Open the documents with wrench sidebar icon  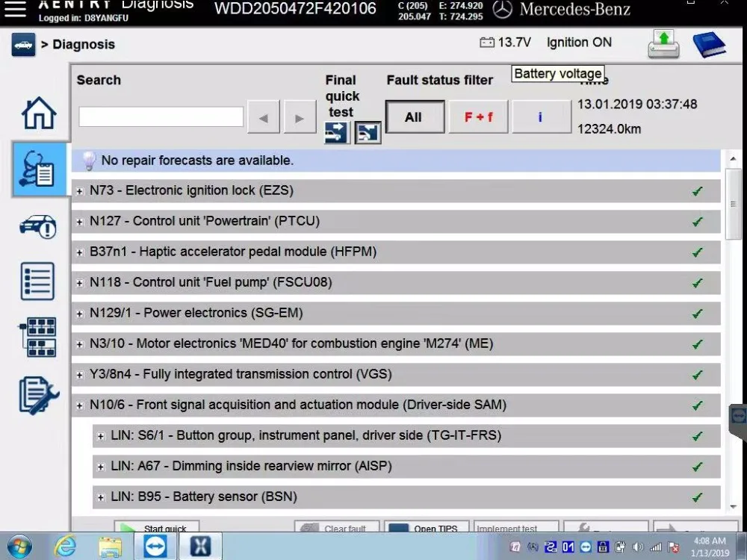39,395
